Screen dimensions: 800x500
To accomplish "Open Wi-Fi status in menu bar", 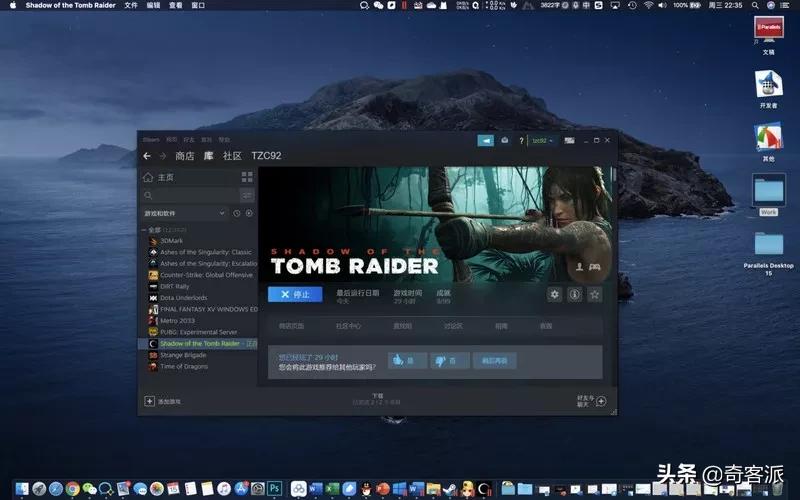I will [x=648, y=5].
